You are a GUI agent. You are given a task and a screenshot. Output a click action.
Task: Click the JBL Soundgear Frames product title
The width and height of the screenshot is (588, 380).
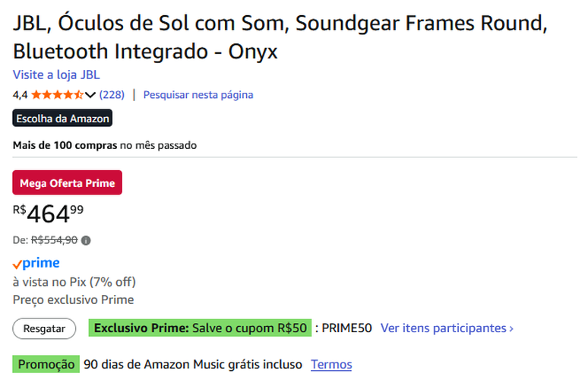click(x=280, y=37)
